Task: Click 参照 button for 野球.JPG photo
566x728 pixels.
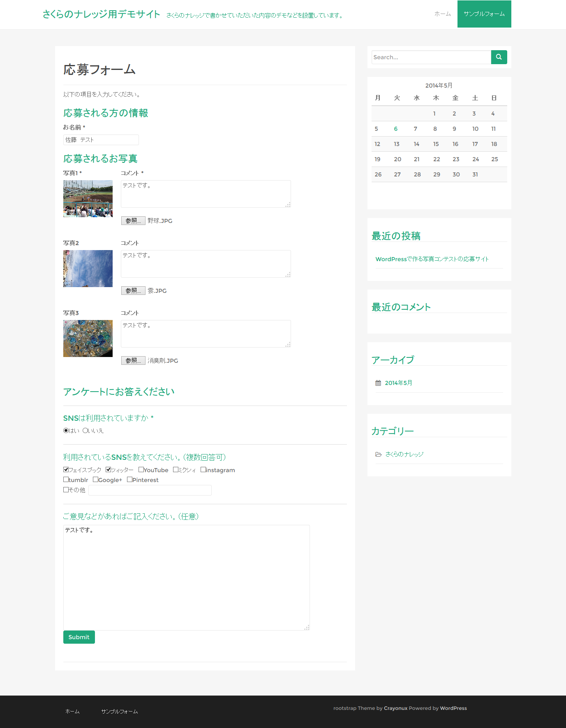Action: pos(133,221)
